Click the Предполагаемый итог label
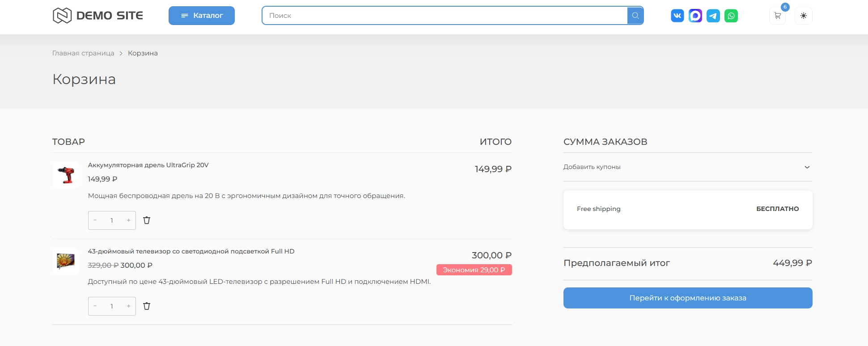 (x=617, y=263)
